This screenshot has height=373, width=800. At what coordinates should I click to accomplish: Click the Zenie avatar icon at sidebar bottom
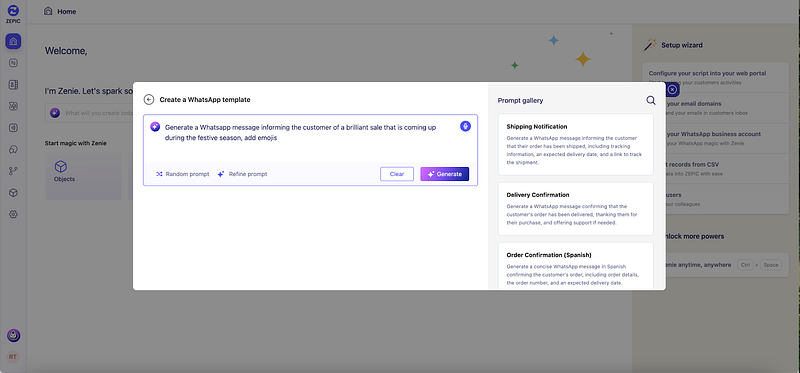click(x=13, y=335)
